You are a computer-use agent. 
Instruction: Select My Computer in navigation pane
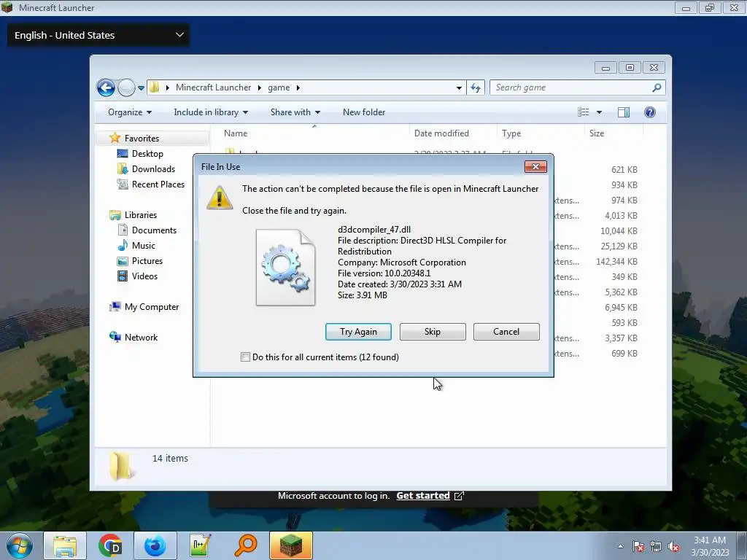(x=152, y=307)
